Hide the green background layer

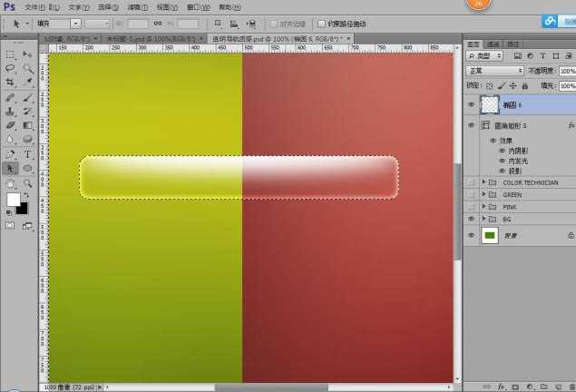click(x=472, y=236)
